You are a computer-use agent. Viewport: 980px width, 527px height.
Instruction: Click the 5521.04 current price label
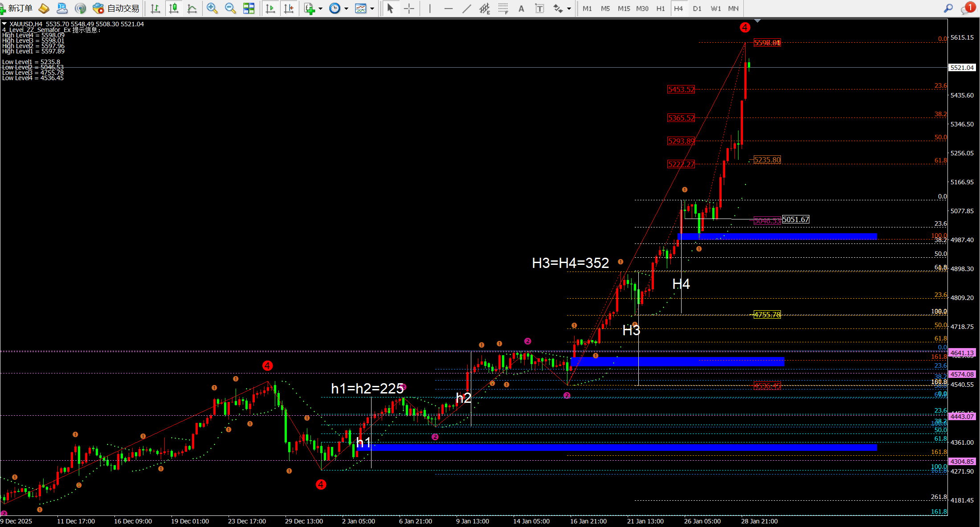962,68
